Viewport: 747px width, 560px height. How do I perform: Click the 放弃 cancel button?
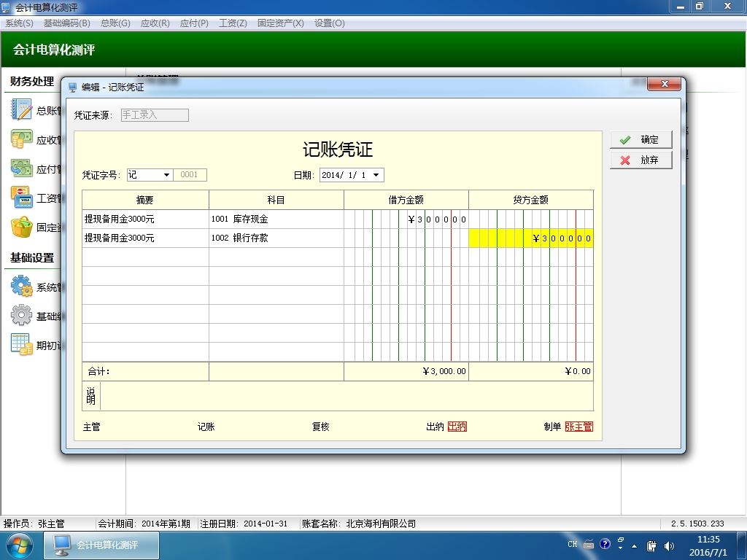coord(641,160)
